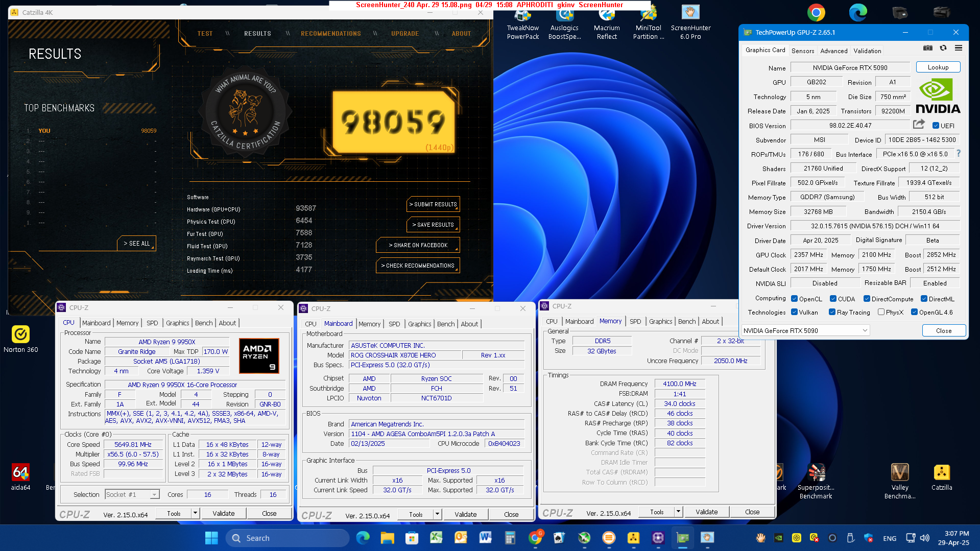This screenshot has height=551, width=980.
Task: Toggle PhysX checkbox
Action: pos(881,312)
